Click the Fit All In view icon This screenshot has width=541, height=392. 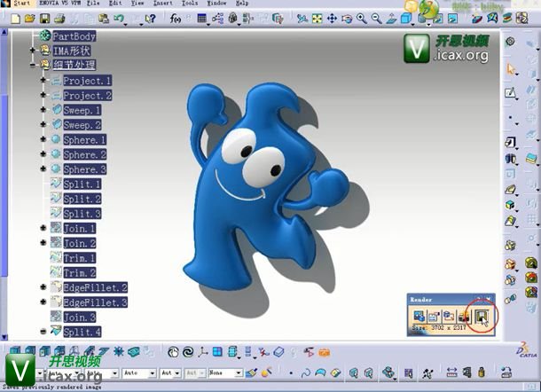[x=318, y=18]
